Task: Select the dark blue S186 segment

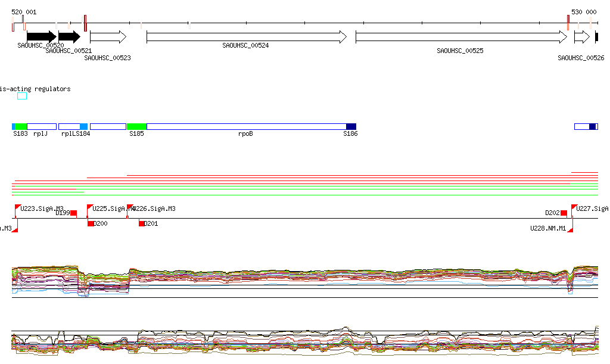Action: [351, 127]
